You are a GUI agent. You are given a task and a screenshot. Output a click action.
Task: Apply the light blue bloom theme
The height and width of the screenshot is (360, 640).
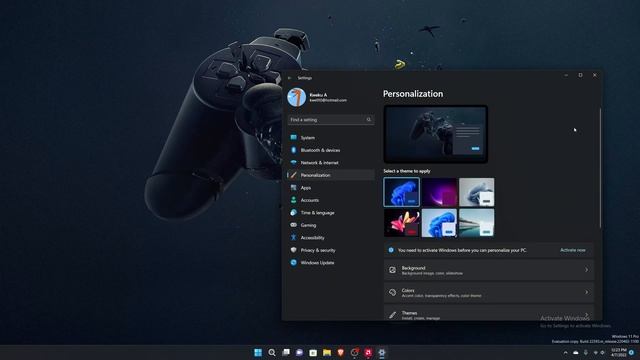click(439, 223)
